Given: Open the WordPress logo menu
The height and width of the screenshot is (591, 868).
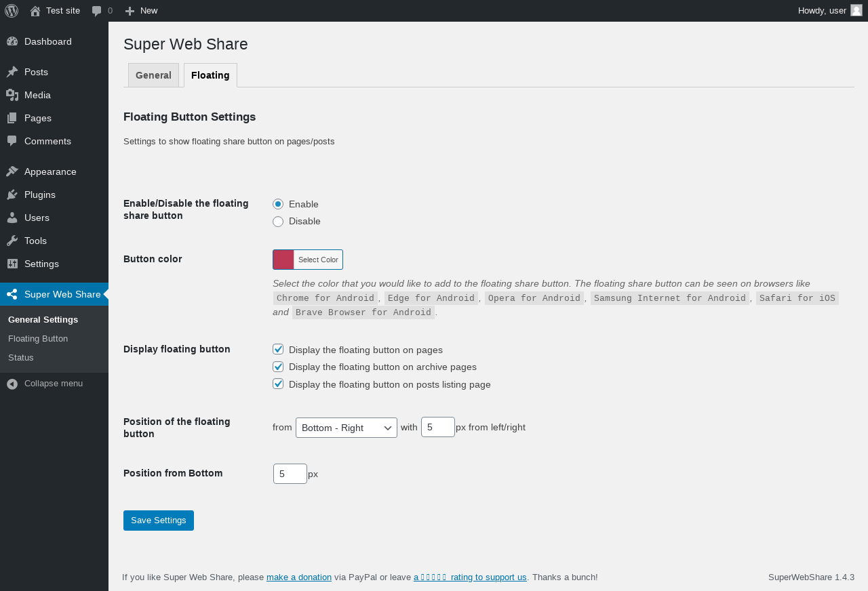Looking at the screenshot, I should (x=12, y=11).
